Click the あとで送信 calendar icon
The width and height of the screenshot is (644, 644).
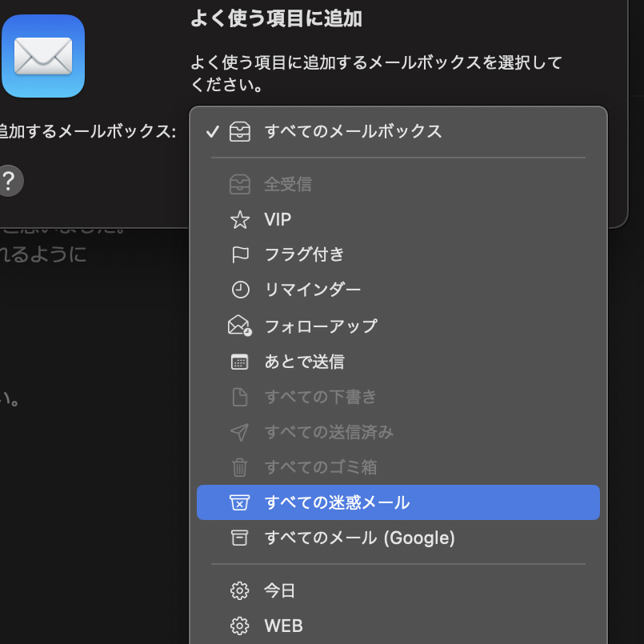[x=239, y=362]
